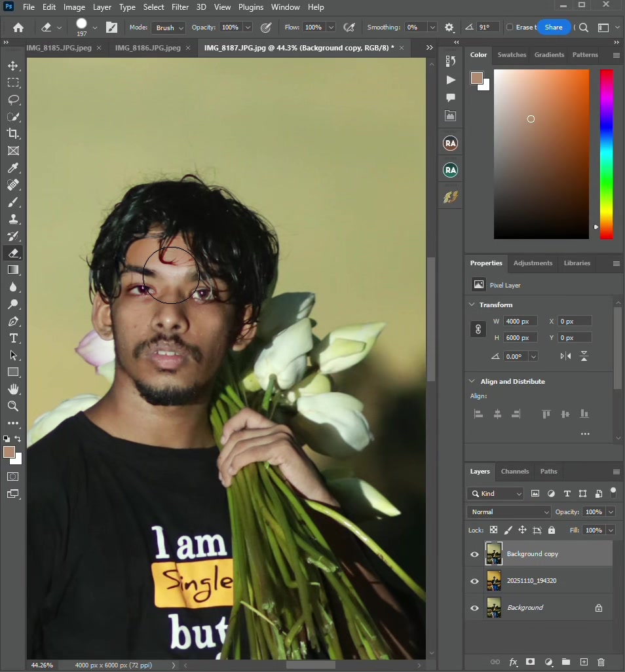Select the Eyedropper tool
Viewport: 625px width, 672px height.
[13, 168]
